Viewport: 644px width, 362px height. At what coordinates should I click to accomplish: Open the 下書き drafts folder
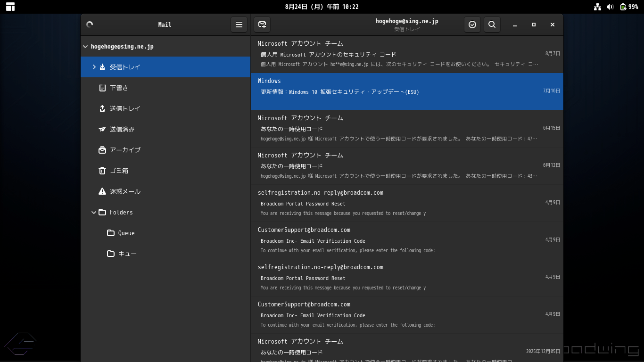165,88
